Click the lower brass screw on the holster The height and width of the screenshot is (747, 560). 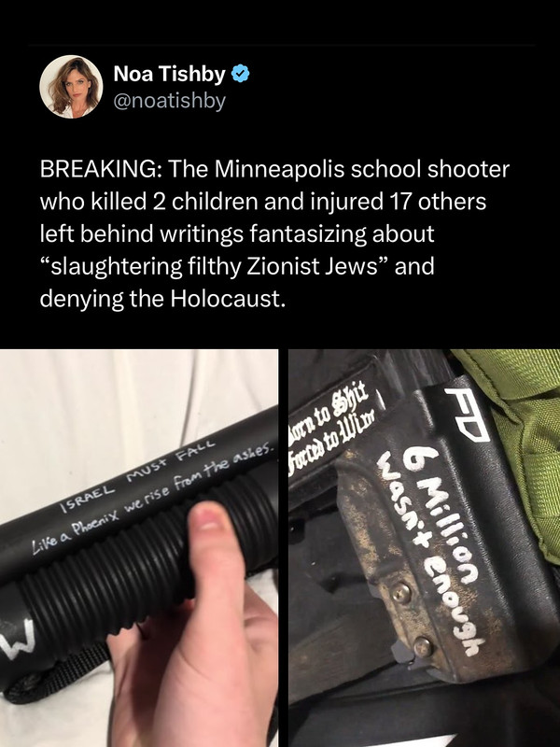(x=423, y=647)
